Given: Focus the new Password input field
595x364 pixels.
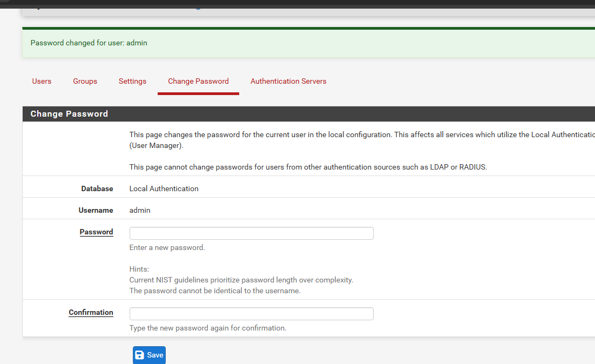Looking at the screenshot, I should tap(251, 233).
